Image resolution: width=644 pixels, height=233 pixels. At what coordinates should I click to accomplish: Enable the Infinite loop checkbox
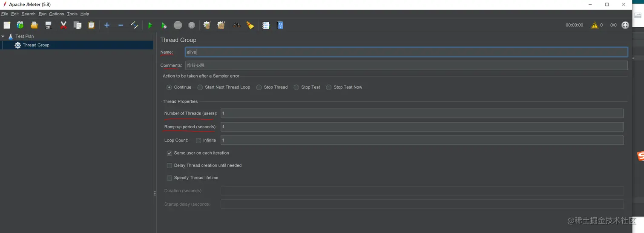tap(198, 140)
